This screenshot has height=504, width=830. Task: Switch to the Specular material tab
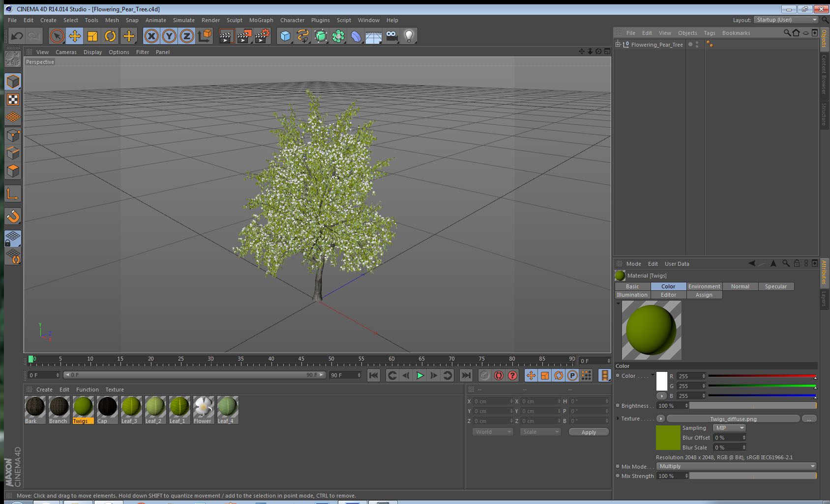[x=776, y=286]
